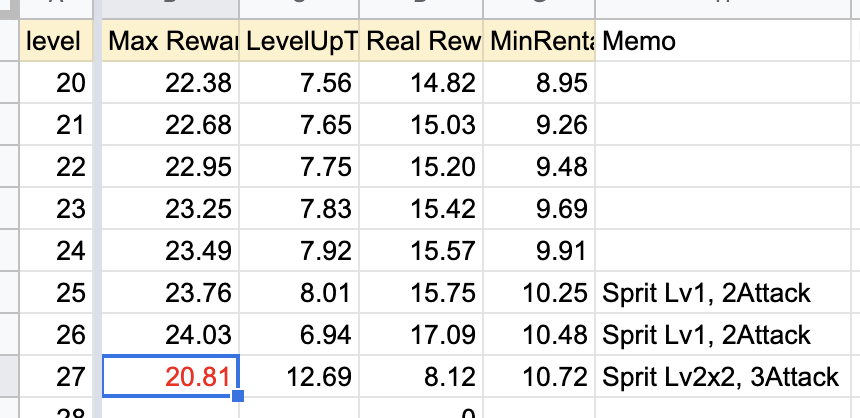This screenshot has width=860, height=418.
Task: Click the Real Rew header cell
Action: [x=421, y=41]
